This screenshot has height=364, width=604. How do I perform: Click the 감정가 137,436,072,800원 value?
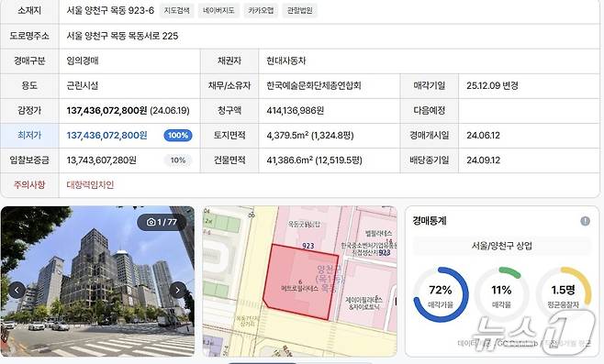coord(106,110)
